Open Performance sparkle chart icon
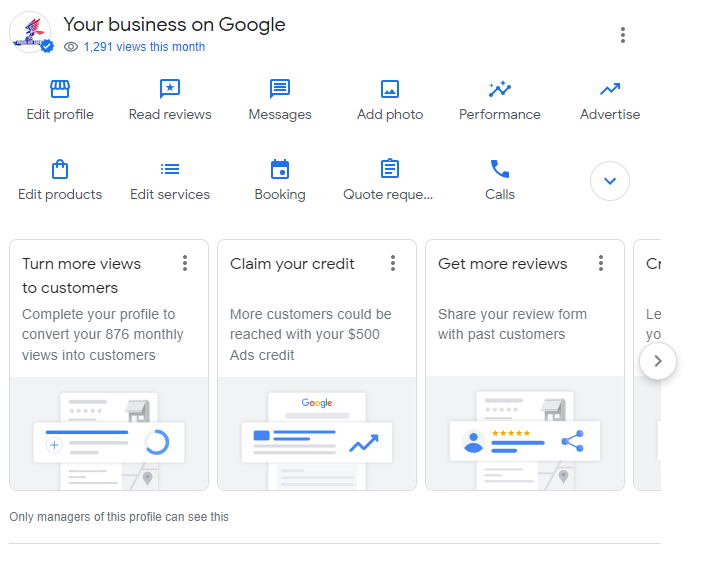710x566 pixels. [500, 89]
